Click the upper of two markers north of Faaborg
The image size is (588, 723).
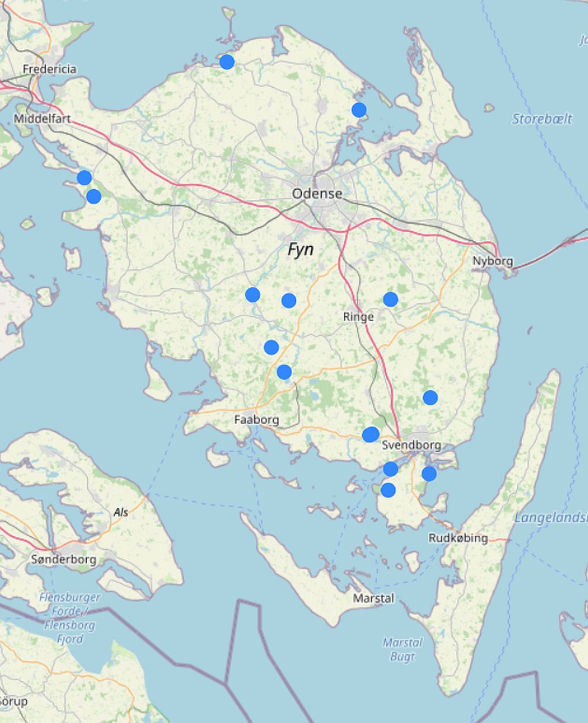point(271,347)
